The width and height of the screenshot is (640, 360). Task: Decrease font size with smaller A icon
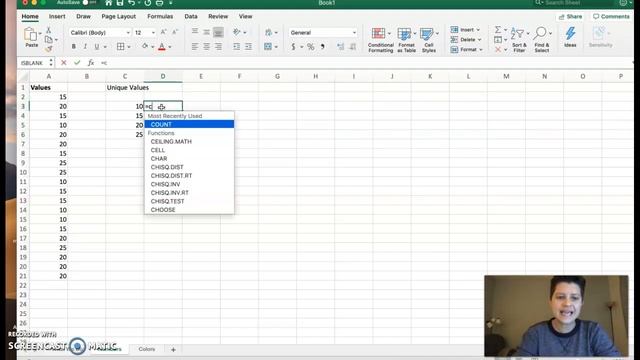coord(175,32)
